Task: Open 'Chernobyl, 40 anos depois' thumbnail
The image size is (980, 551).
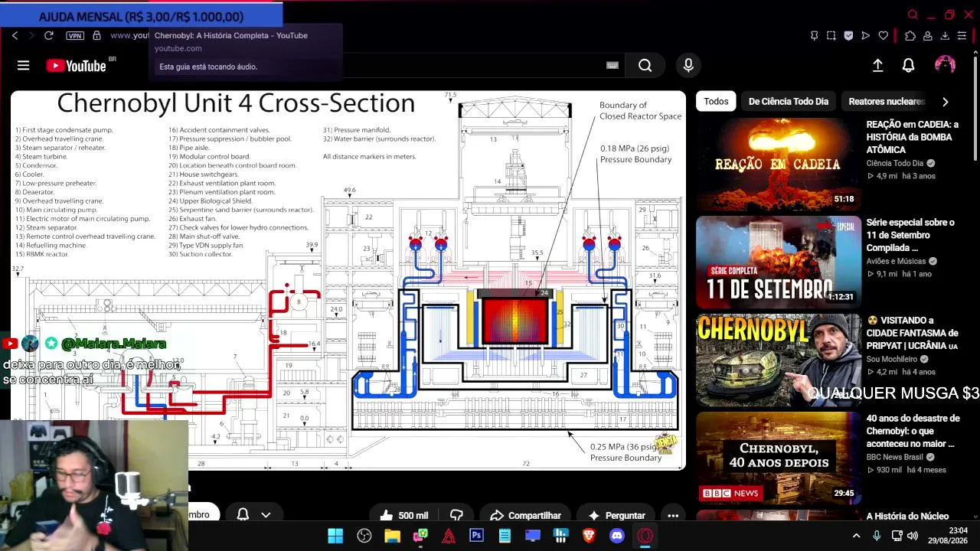Action: 779,458
